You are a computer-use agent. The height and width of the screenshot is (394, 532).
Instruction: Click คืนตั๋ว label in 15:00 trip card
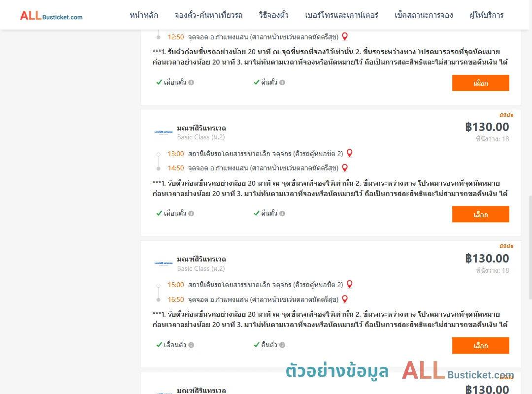click(x=269, y=345)
